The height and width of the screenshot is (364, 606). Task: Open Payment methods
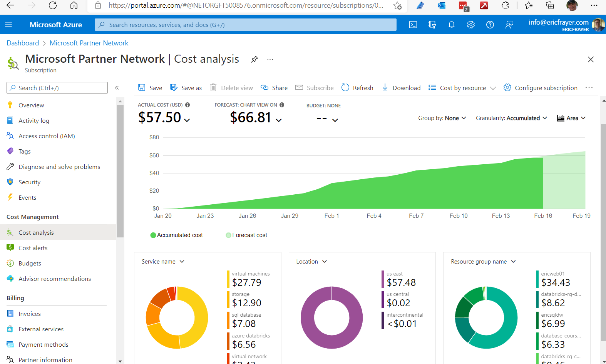tap(44, 344)
